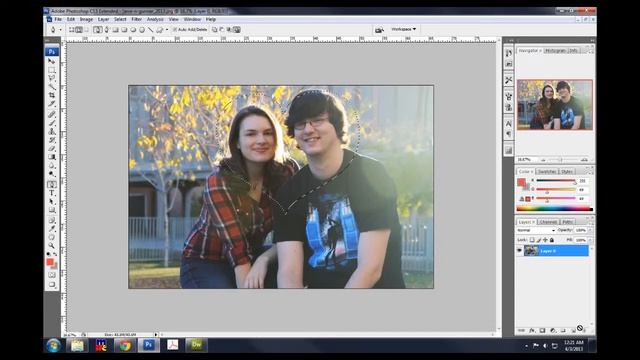Toggle lock image pixels
This screenshot has height=360, width=640.
click(539, 240)
